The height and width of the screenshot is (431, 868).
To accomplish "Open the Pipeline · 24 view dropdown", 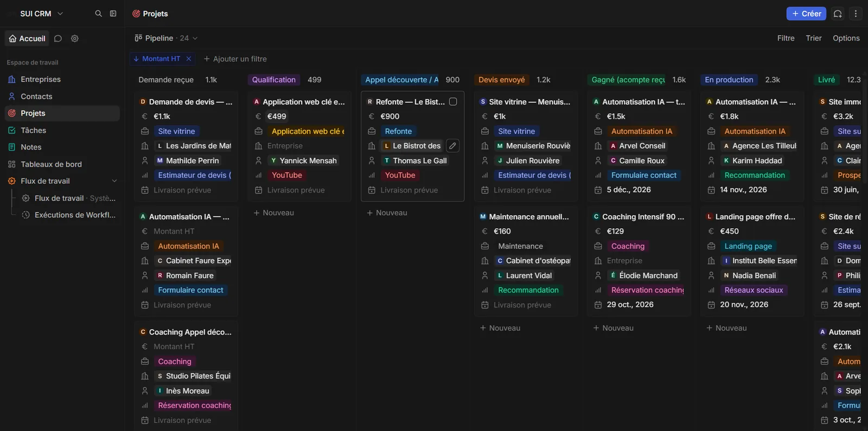I will click(166, 38).
